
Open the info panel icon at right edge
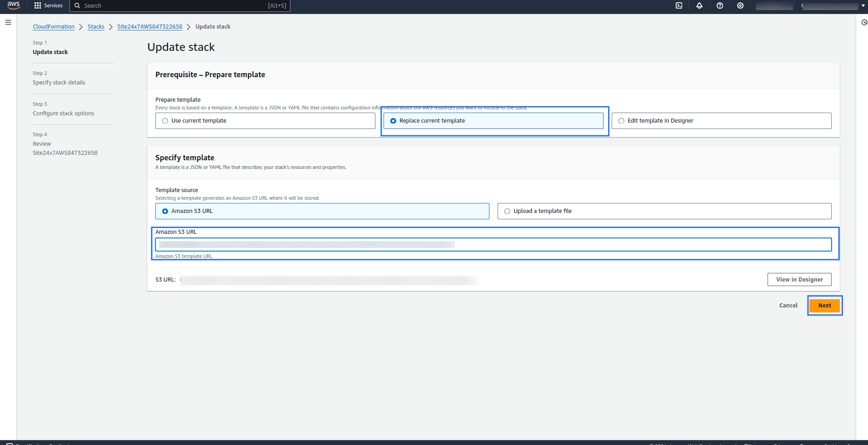pyautogui.click(x=864, y=22)
